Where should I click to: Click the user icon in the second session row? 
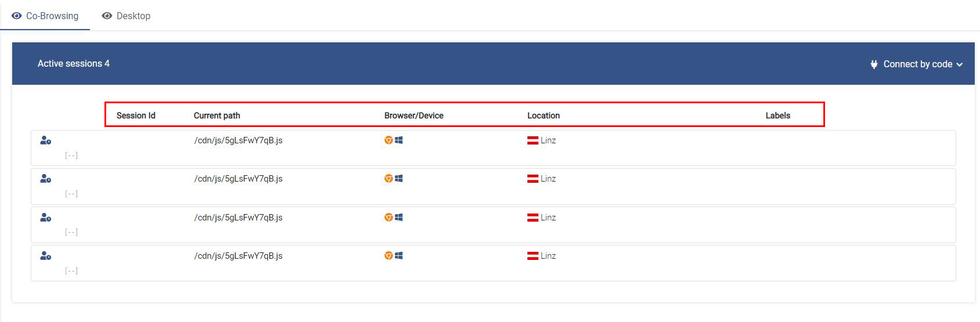coord(45,179)
